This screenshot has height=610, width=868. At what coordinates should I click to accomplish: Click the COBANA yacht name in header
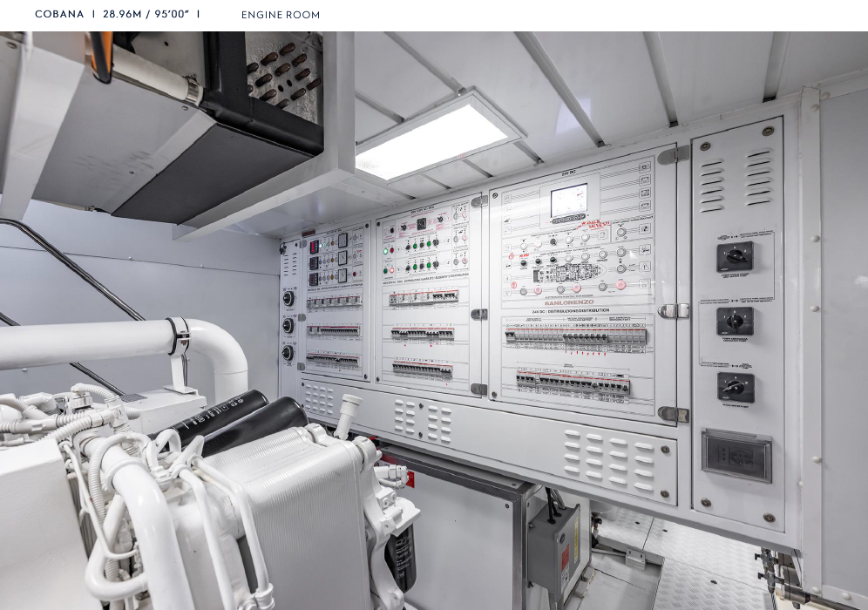click(59, 14)
